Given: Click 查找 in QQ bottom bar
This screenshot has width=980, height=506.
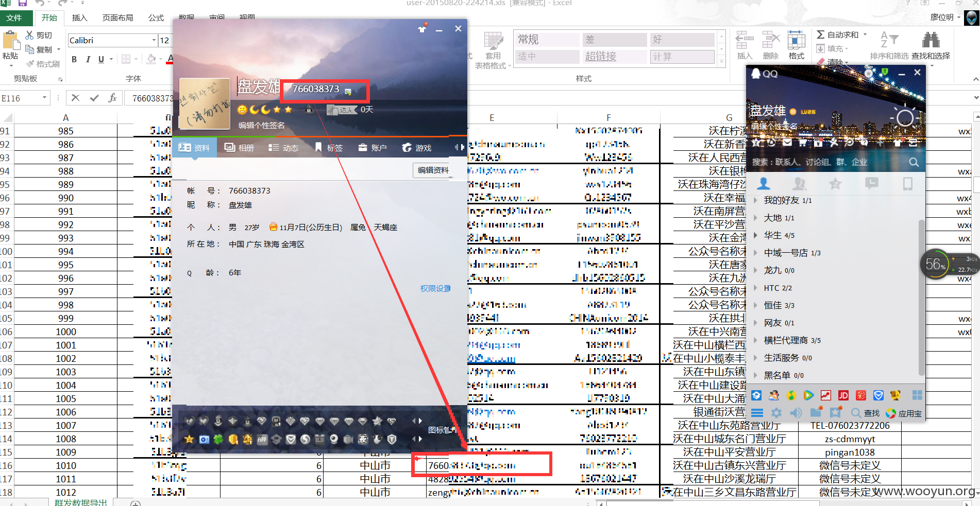Looking at the screenshot, I should point(866,413).
